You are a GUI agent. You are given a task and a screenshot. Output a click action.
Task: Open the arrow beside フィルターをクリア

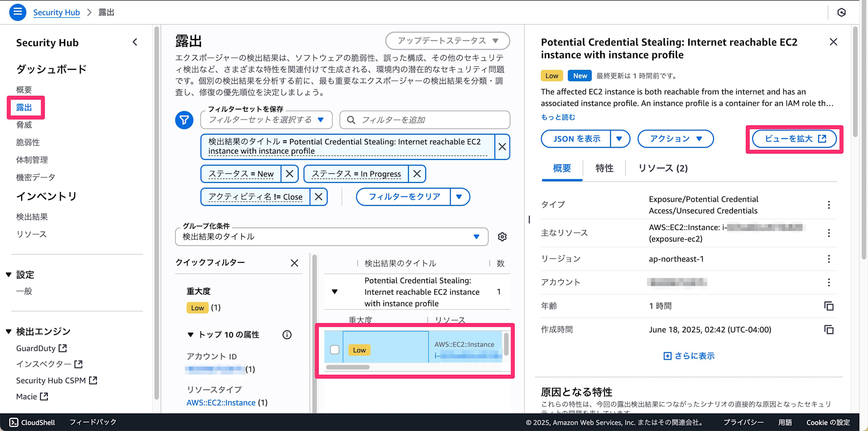click(x=459, y=197)
